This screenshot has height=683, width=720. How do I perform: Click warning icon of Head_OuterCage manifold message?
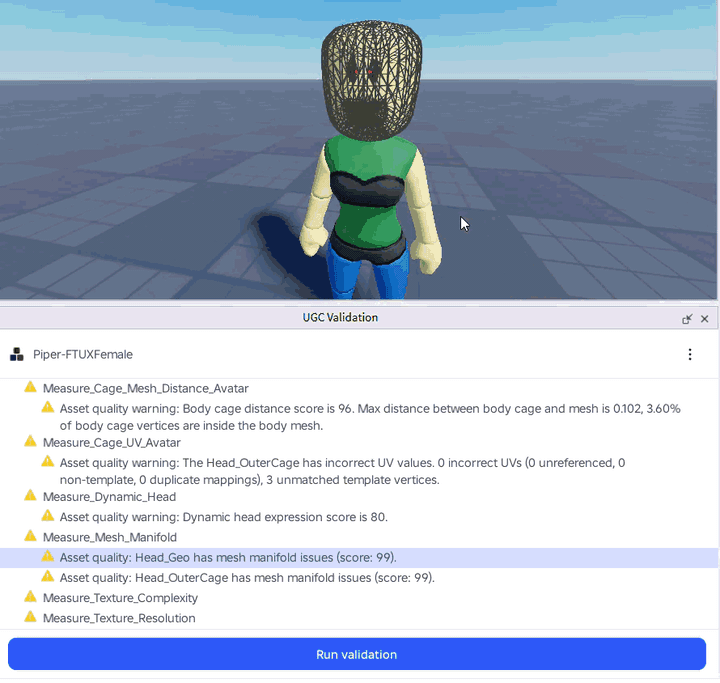[x=48, y=576]
